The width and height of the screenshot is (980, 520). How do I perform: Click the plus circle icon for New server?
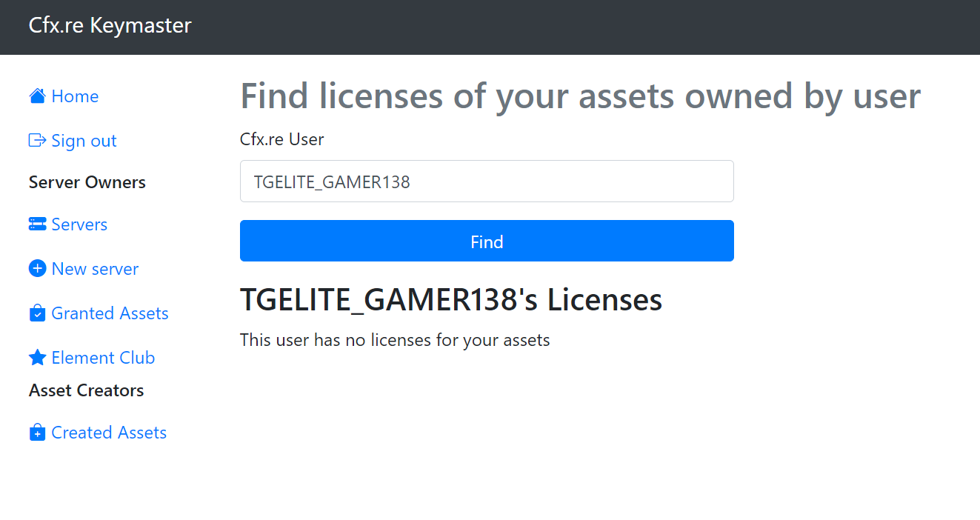pos(37,269)
